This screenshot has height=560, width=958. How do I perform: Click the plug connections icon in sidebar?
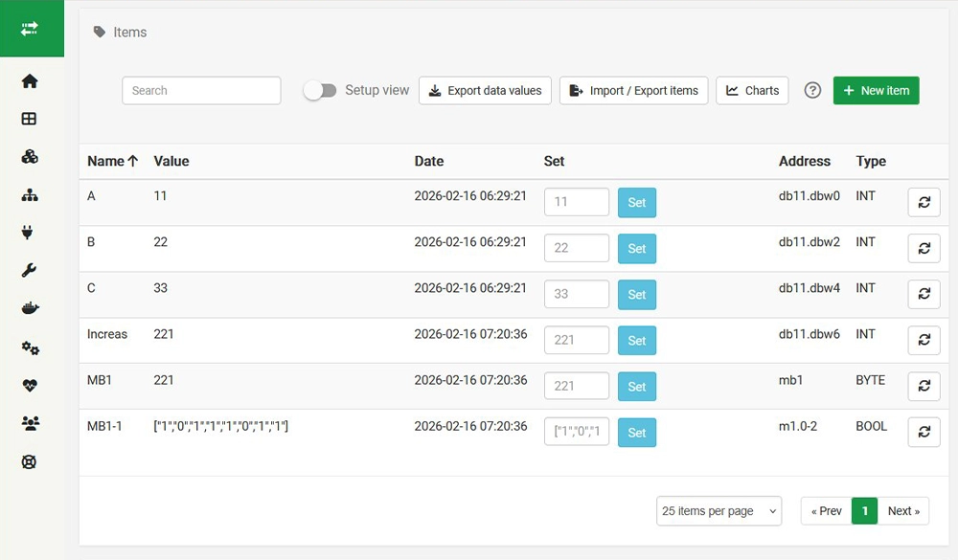pos(28,232)
